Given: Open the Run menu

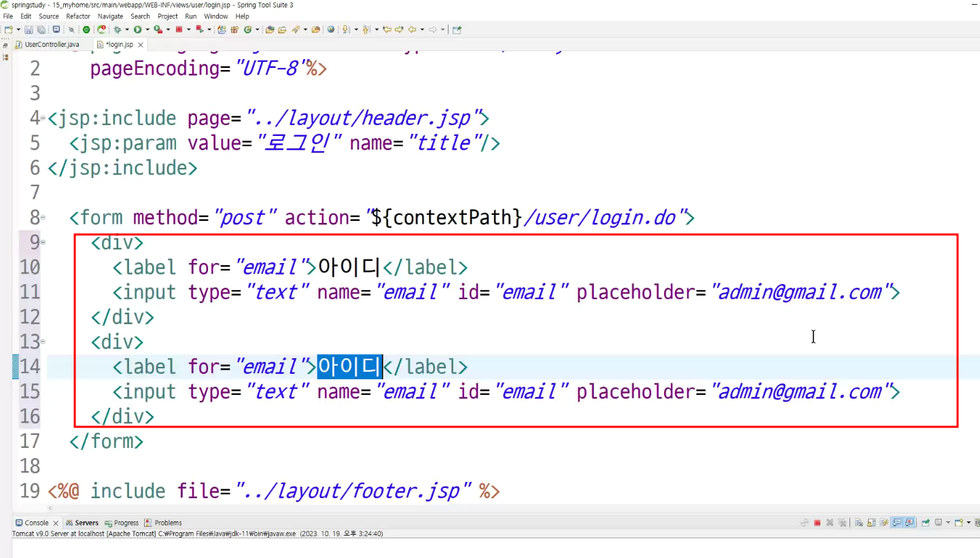Looking at the screenshot, I should (x=191, y=16).
